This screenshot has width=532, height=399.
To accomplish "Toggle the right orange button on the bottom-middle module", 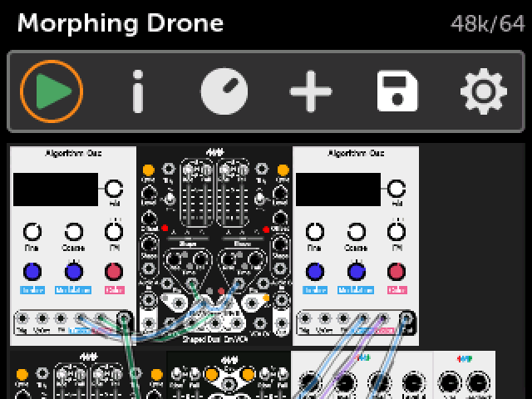I will pos(248,375).
